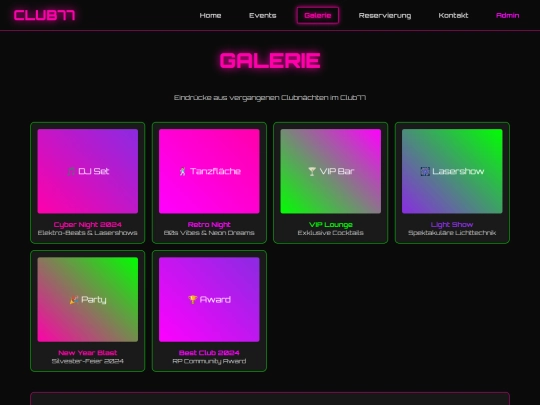Image resolution: width=540 pixels, height=405 pixels.
Task: Open the Lasershow gallery image
Action: [452, 171]
